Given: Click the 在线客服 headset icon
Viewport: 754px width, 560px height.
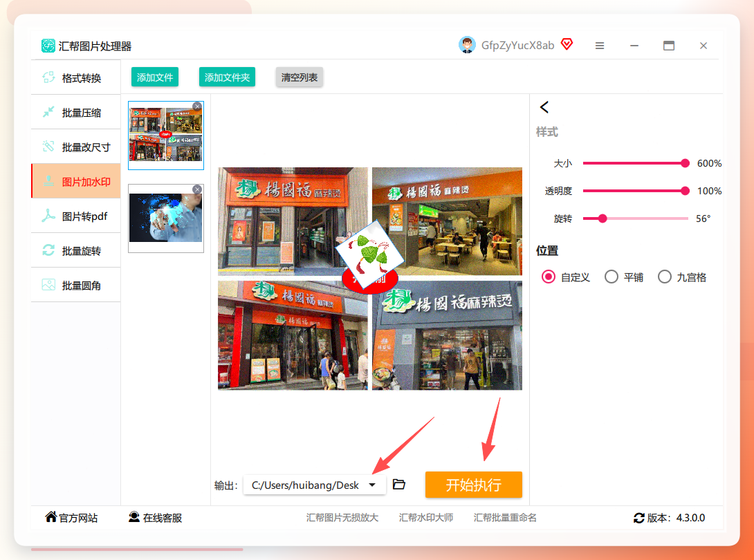Looking at the screenshot, I should click(x=134, y=517).
